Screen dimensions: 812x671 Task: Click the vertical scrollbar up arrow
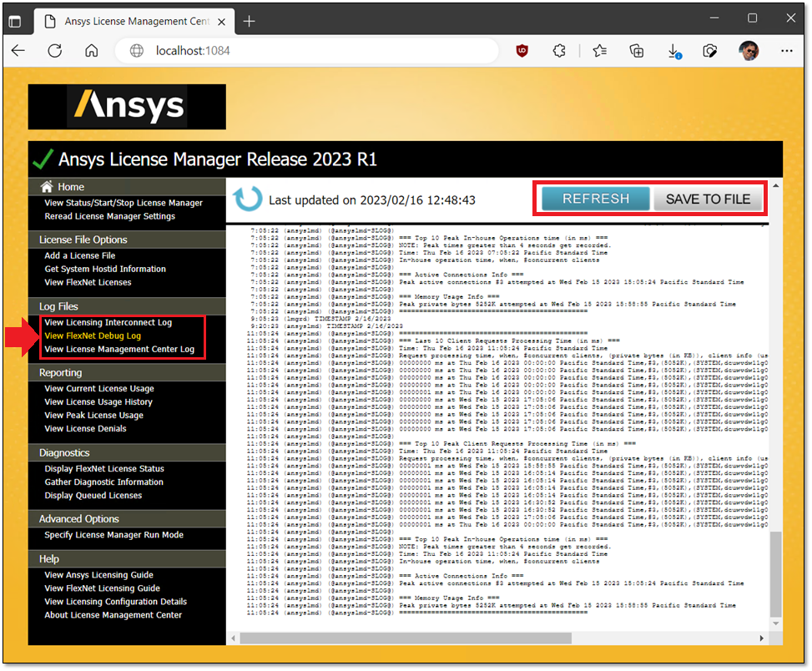[x=776, y=185]
